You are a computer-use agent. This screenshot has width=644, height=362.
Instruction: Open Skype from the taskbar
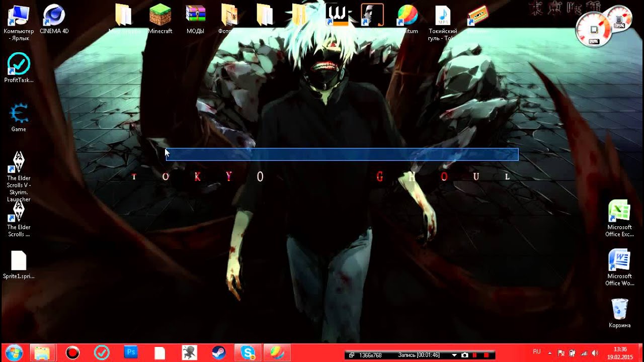(x=248, y=353)
